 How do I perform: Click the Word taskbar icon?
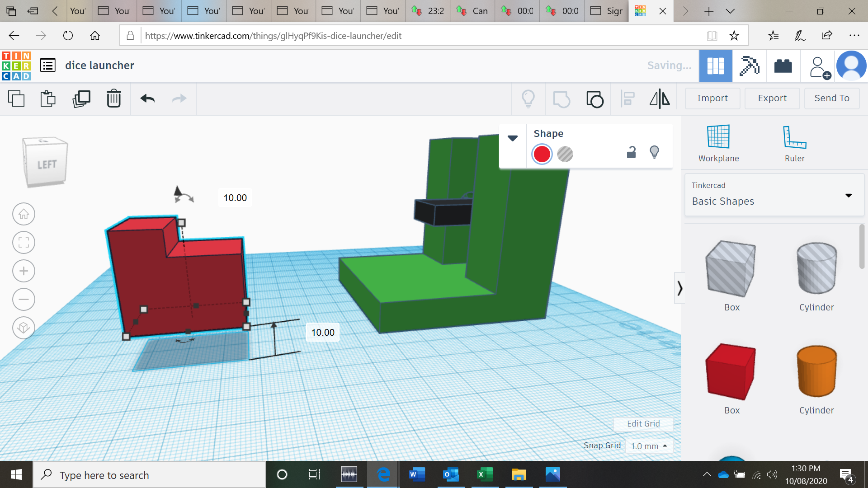[417, 474]
